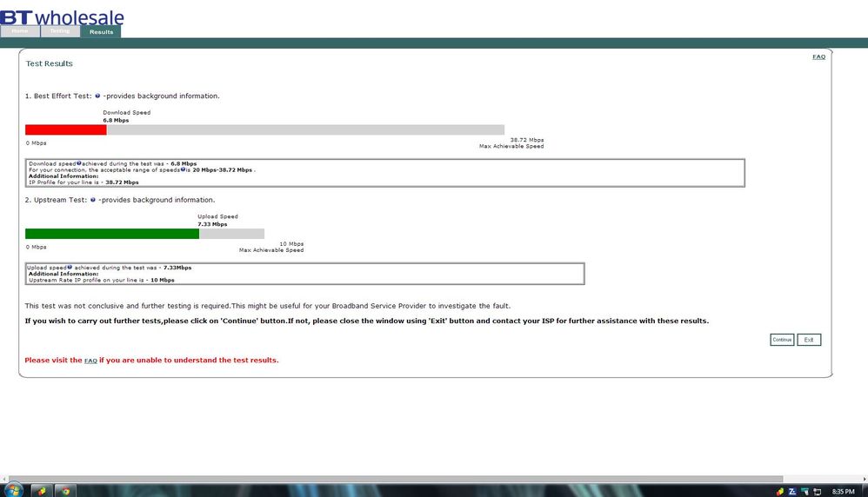Image resolution: width=868 pixels, height=497 pixels.
Task: Open the FAQ link in the red notice text
Action: click(x=90, y=361)
